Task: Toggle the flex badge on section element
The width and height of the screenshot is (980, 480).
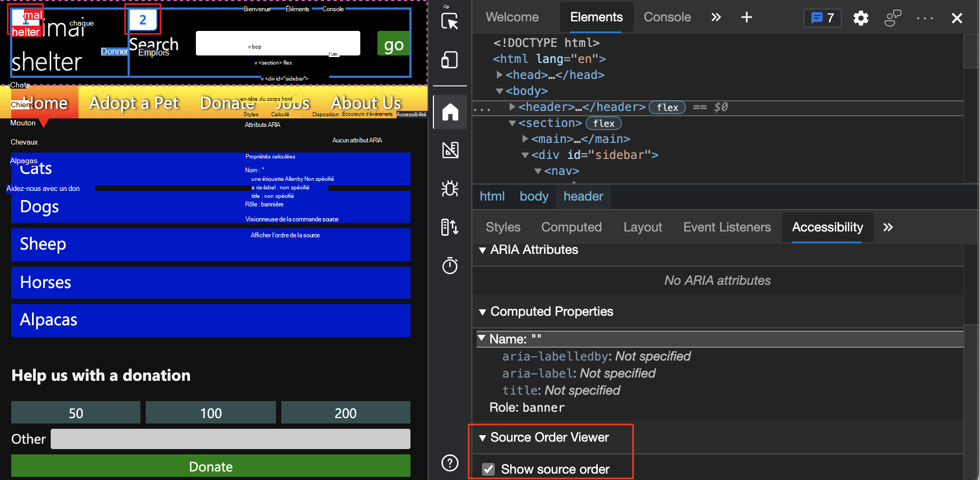Action: point(604,123)
